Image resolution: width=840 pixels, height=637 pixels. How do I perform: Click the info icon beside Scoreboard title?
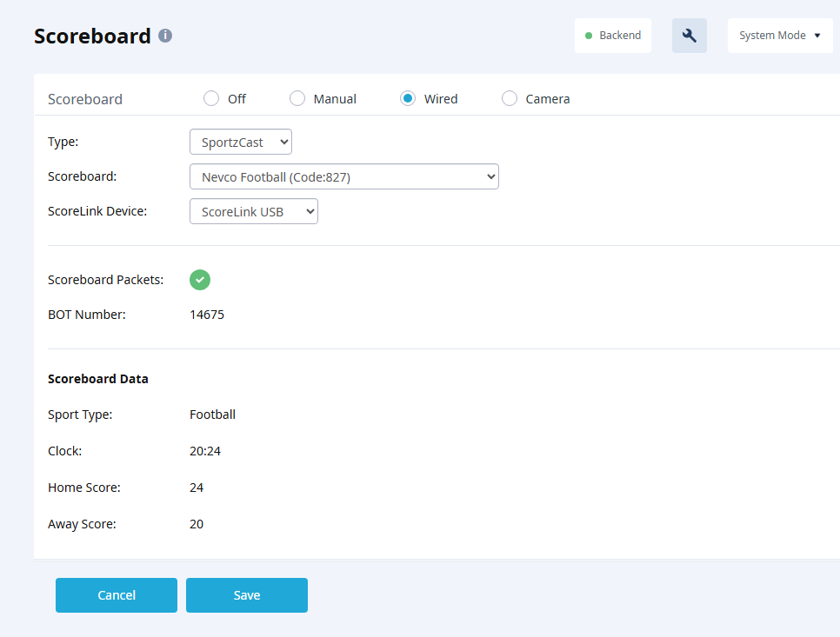165,36
